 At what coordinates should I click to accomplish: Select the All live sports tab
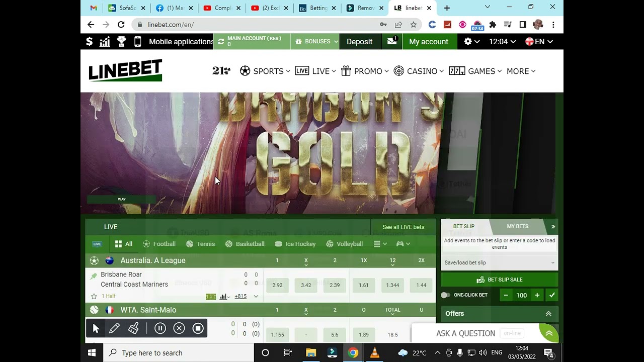[x=123, y=244]
